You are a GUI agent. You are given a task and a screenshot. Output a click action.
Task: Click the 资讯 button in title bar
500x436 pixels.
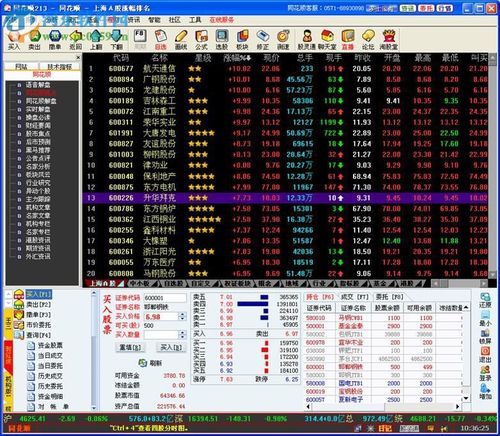[x=407, y=8]
